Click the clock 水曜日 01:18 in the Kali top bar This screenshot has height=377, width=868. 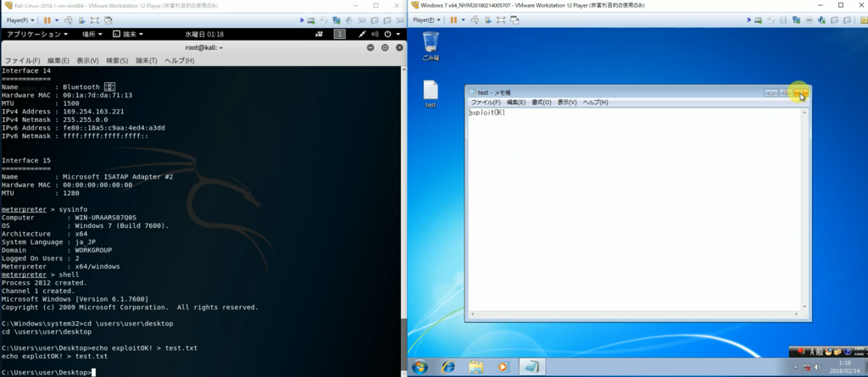(204, 35)
